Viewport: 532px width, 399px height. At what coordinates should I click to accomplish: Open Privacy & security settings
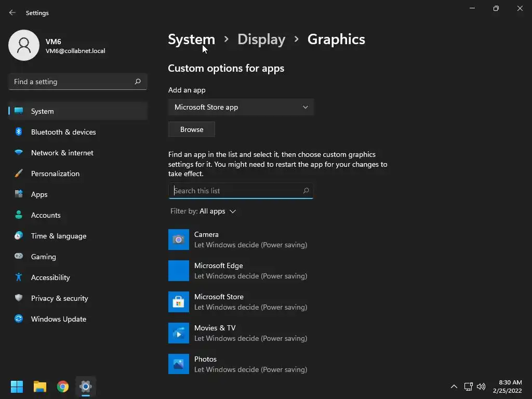[59, 298]
